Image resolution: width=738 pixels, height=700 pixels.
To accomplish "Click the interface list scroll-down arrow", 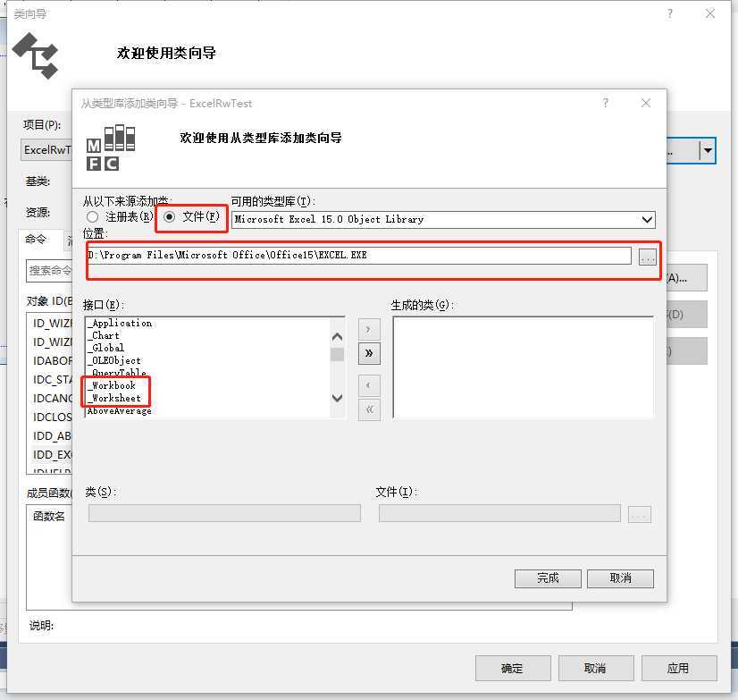I will [x=337, y=398].
